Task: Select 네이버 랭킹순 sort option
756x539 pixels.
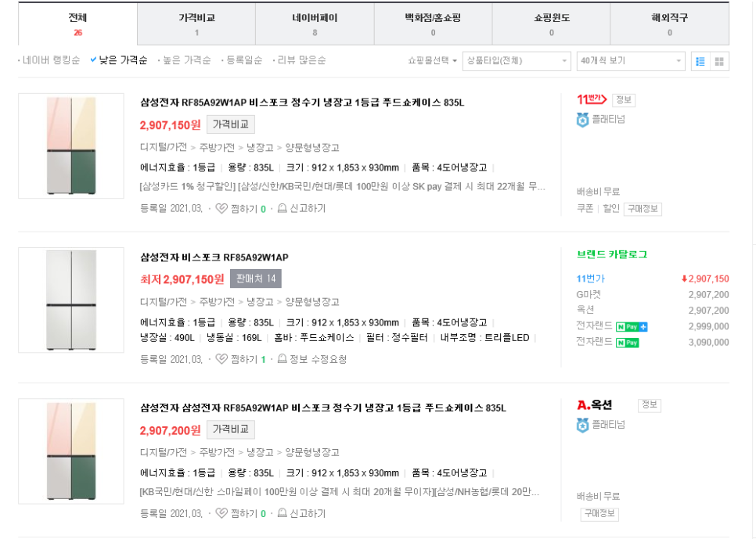Action: [51, 60]
